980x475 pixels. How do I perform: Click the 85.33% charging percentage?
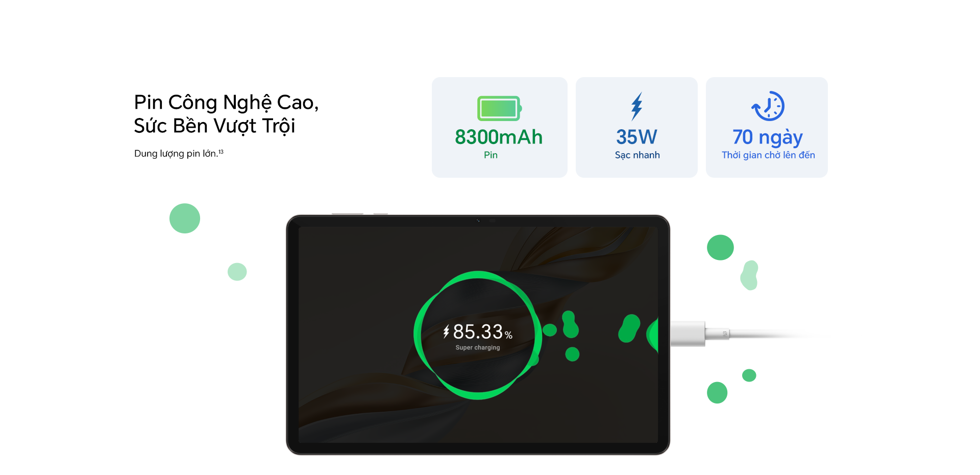tap(483, 332)
